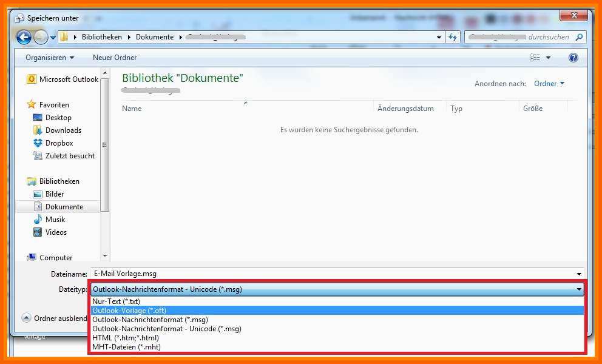Click the Favoriten star icon
The image size is (602, 364).
coord(31,104)
